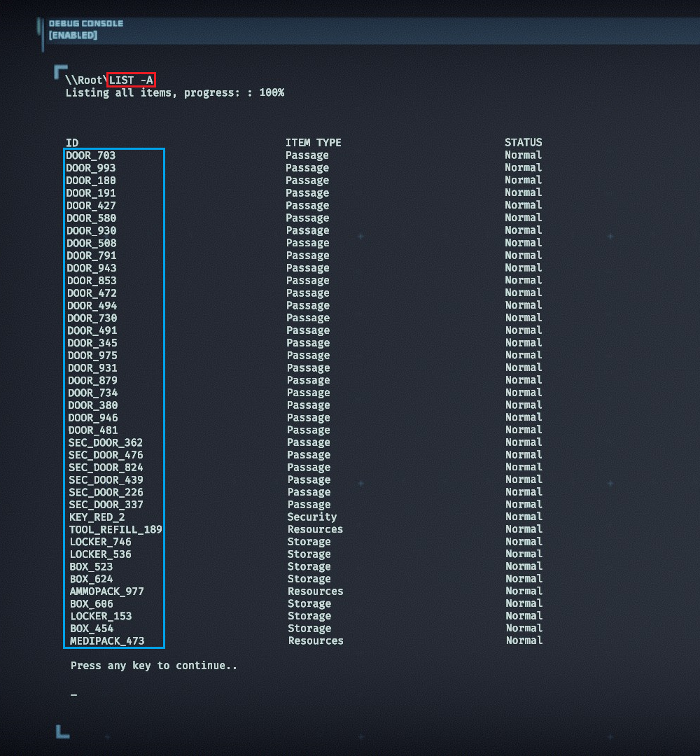Select the DOOR_345 entry
Screen dimensions: 700x756
point(92,343)
